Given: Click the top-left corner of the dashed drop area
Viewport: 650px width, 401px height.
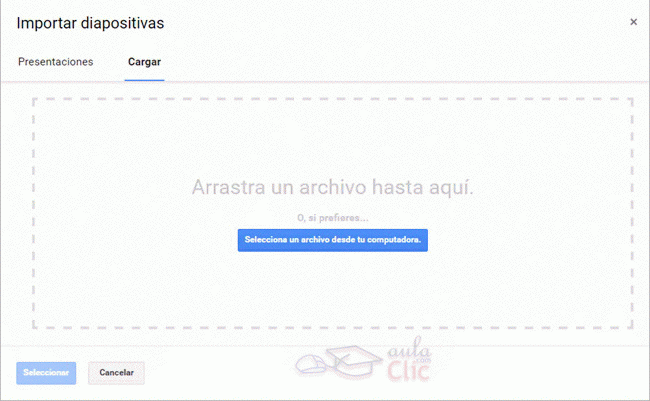Looking at the screenshot, I should [34, 99].
